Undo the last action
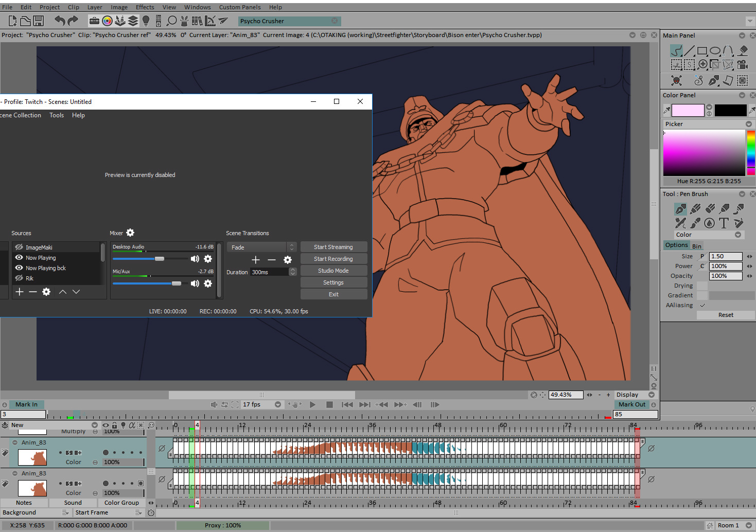The image size is (756, 532). coord(60,21)
